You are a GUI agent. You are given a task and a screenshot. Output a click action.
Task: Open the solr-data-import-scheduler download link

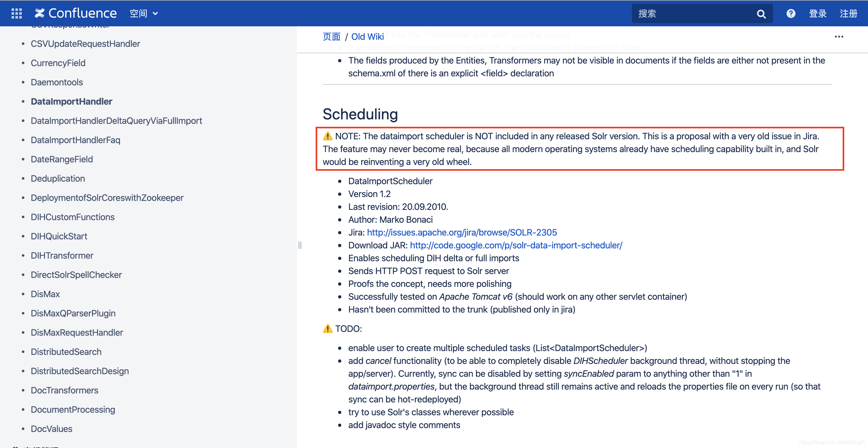516,245
